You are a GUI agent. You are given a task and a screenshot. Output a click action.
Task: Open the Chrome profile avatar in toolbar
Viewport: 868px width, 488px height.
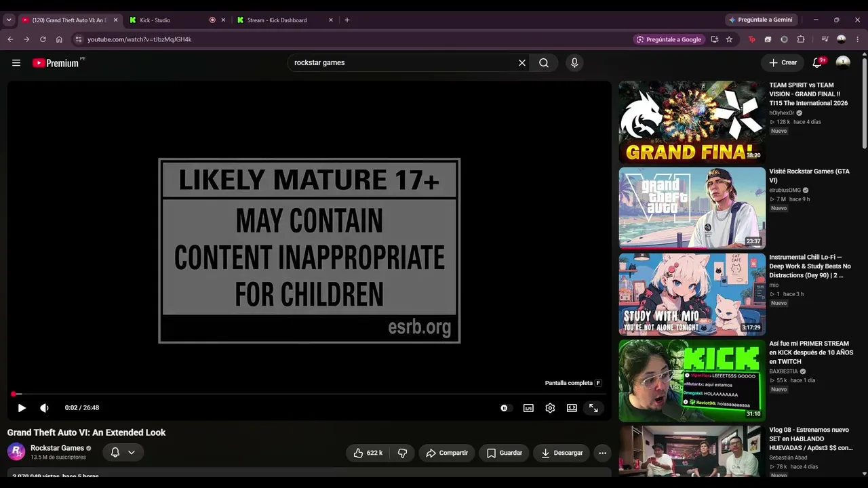pyautogui.click(x=842, y=39)
